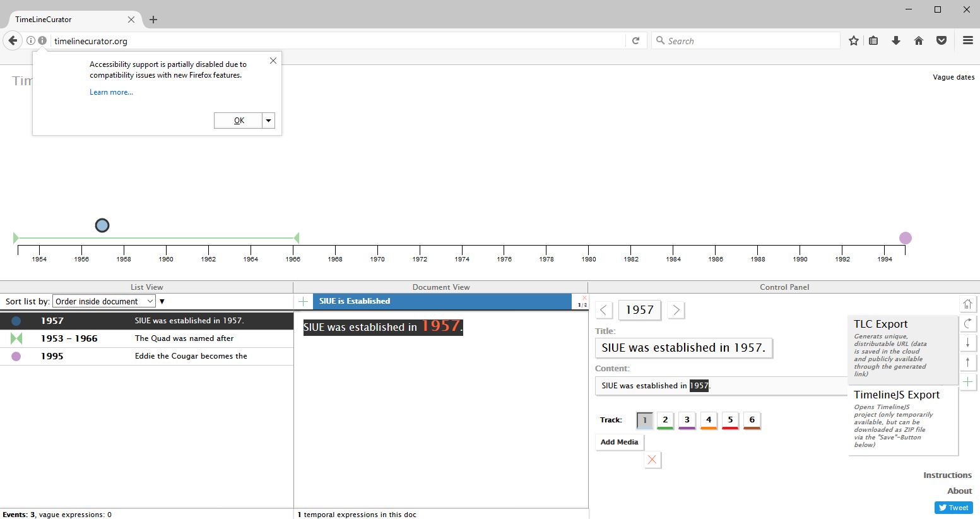The image size is (980, 519).
Task: Click the up arrow icon in the sidebar
Action: (x=967, y=362)
